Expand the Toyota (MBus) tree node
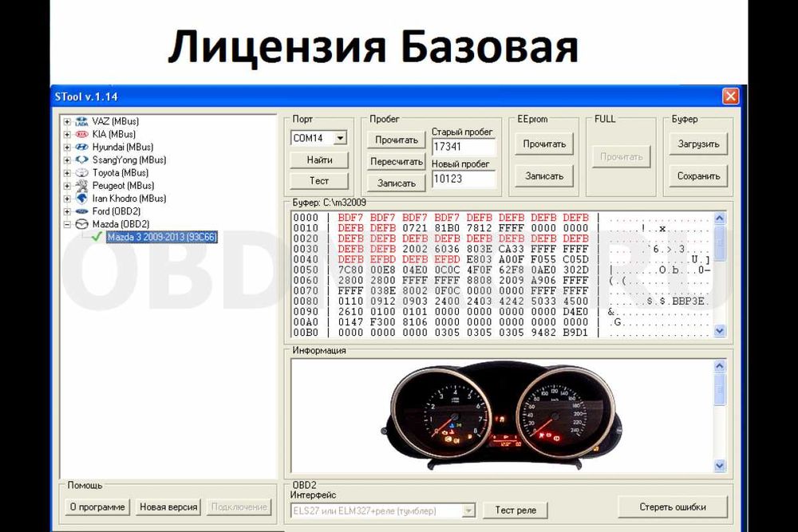 coord(67,173)
